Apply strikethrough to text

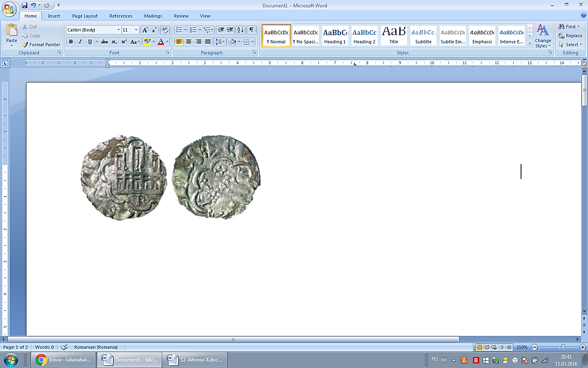coord(105,41)
